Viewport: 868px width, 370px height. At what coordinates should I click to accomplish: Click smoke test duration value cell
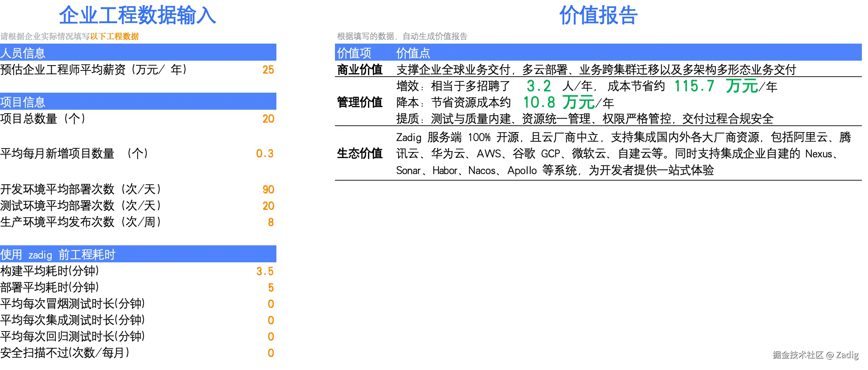point(271,304)
